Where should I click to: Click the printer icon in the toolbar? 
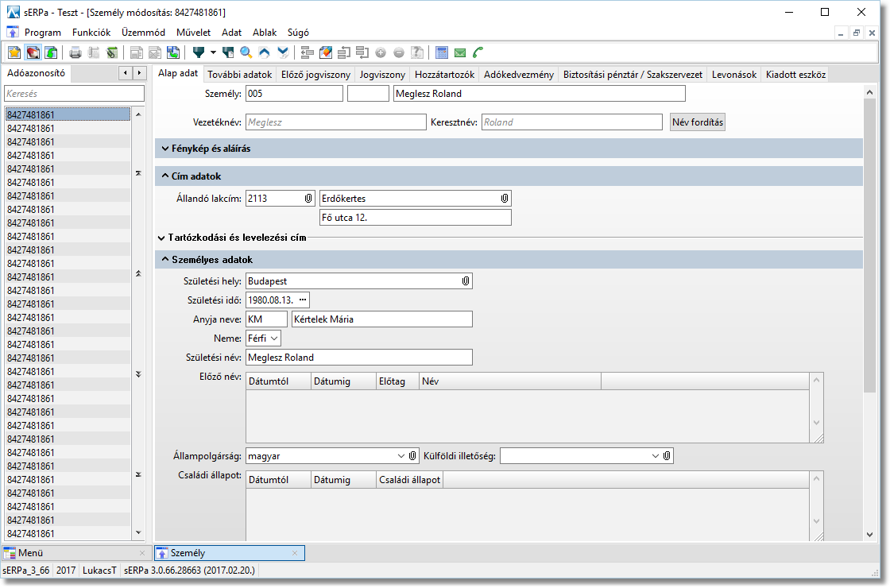(x=75, y=53)
